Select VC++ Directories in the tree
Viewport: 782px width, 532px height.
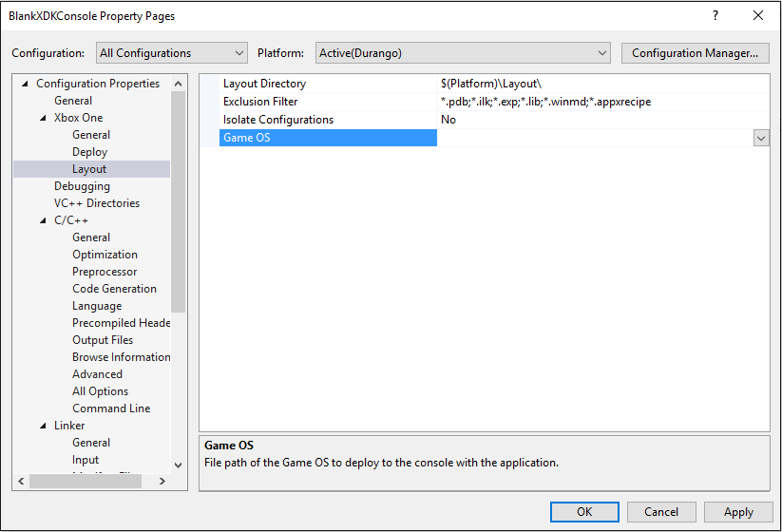[x=97, y=203]
